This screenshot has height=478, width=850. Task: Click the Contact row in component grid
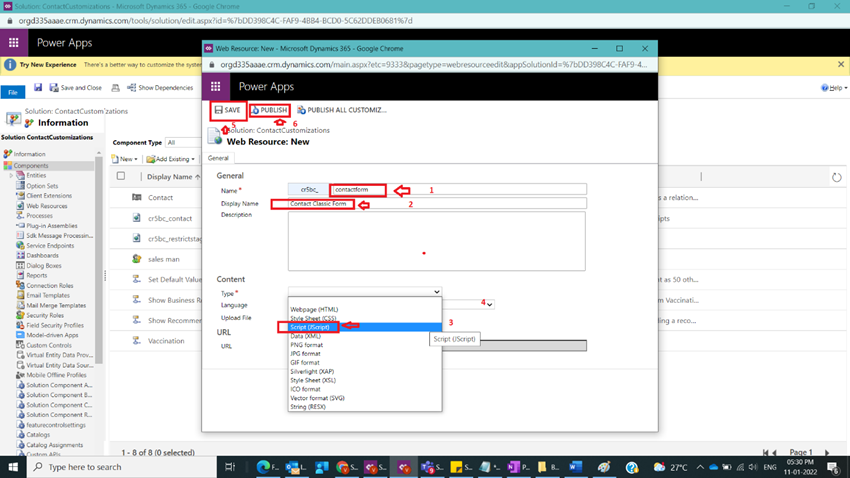click(160, 198)
